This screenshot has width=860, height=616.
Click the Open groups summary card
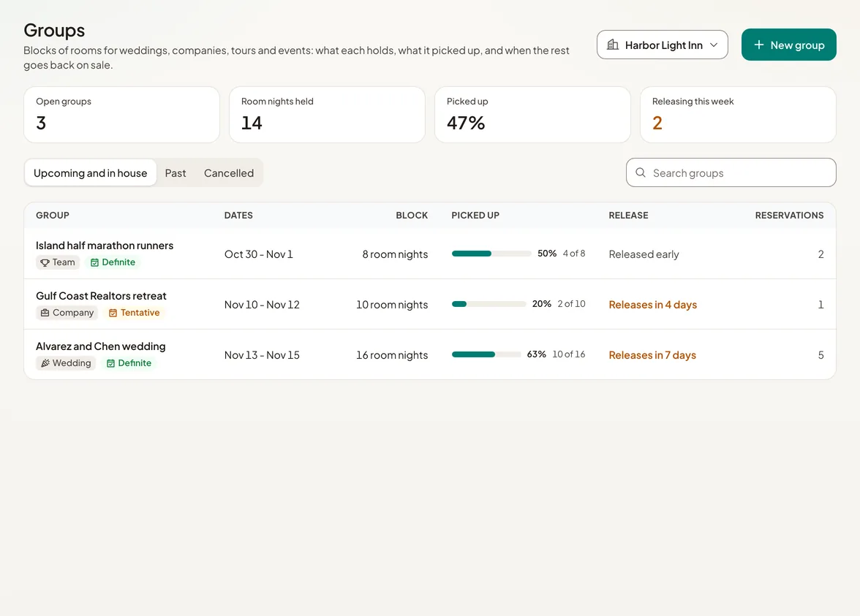click(x=121, y=115)
